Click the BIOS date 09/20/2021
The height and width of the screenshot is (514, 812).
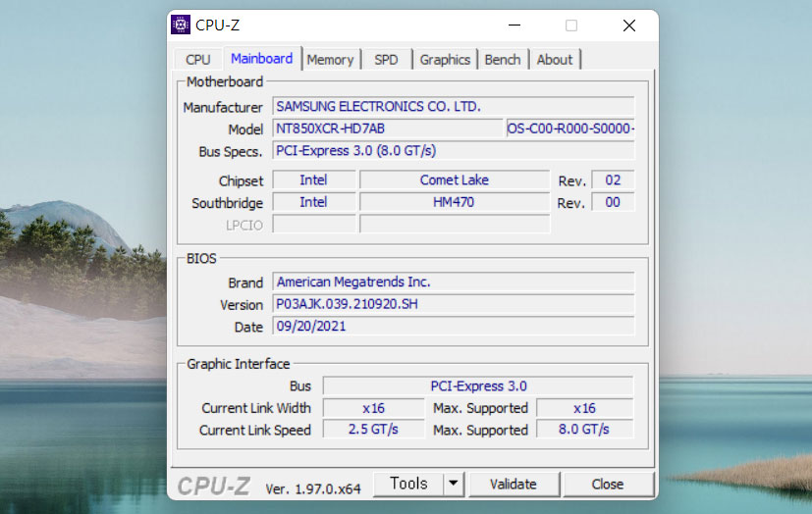point(454,327)
